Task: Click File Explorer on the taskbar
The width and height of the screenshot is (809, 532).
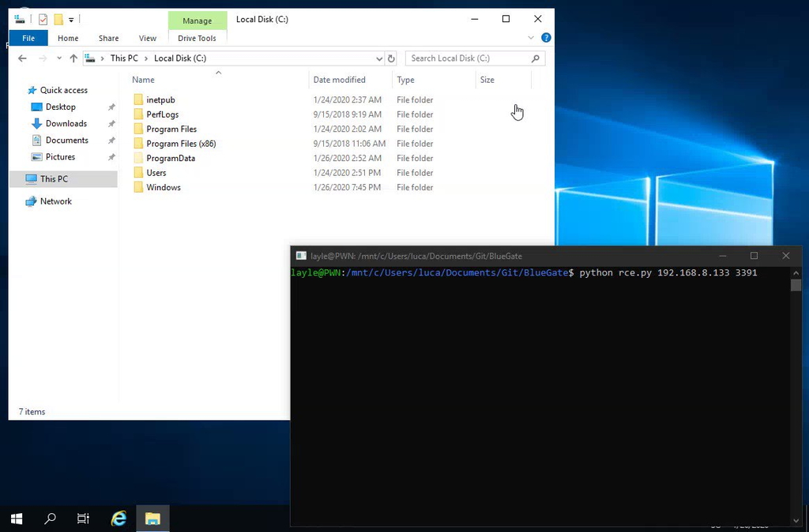Action: point(152,518)
